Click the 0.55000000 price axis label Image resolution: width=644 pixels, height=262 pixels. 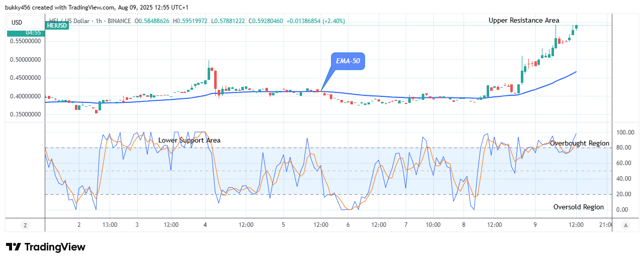[x=25, y=42]
